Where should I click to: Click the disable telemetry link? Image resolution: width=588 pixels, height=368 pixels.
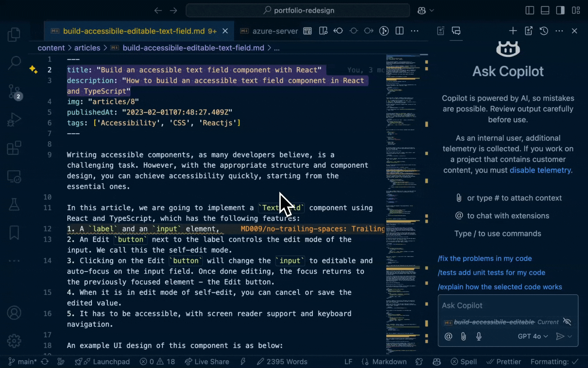(x=540, y=170)
